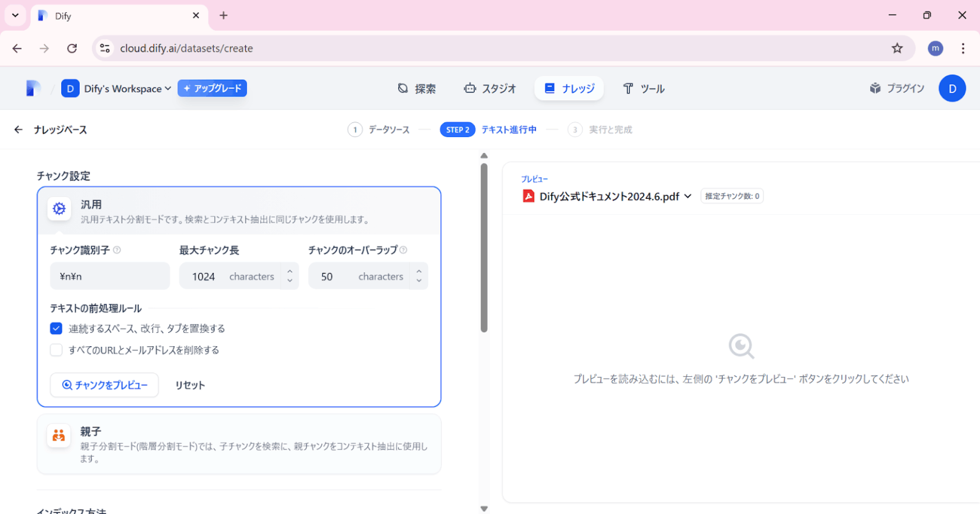Viewport: 980px width, 514px height.
Task: Uncheck replace consecutive spaces and line breaks
Action: tap(56, 328)
